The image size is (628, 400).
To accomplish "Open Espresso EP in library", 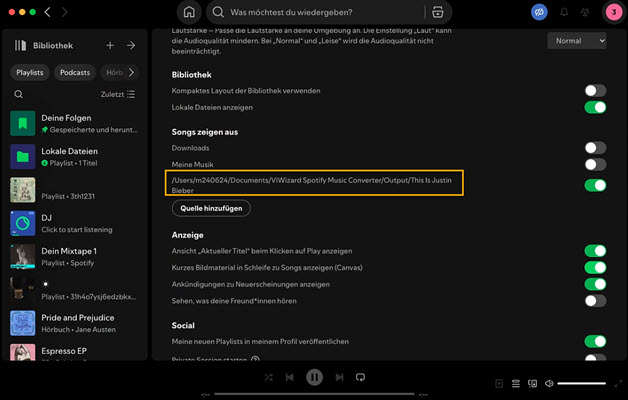I will click(x=74, y=352).
